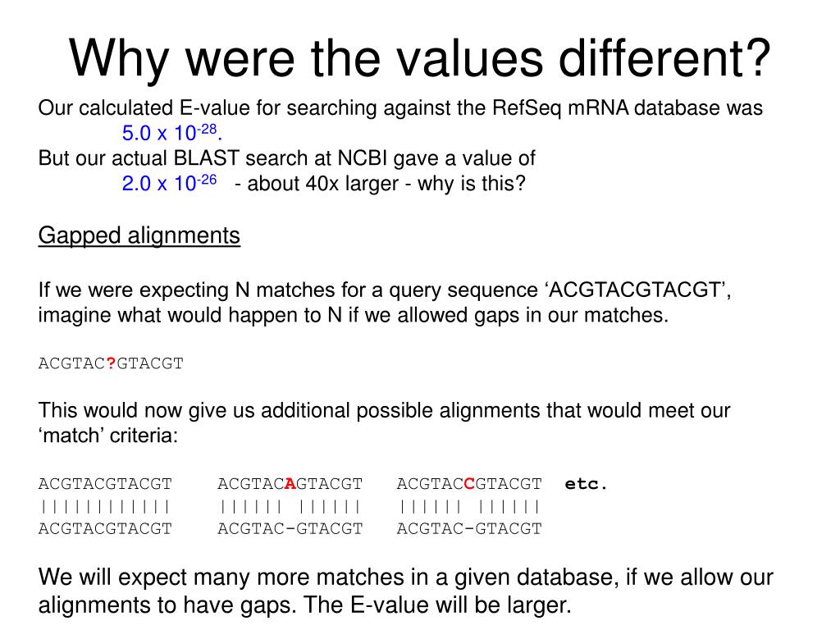Click the red letter C in ACGTACCGTACGT

[x=469, y=483]
